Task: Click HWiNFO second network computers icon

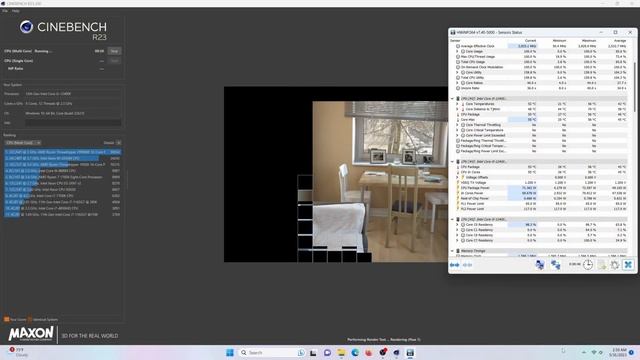Action: pyautogui.click(x=556, y=264)
